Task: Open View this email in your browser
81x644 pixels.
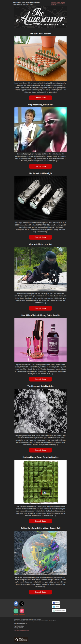Action: click(x=58, y=3)
